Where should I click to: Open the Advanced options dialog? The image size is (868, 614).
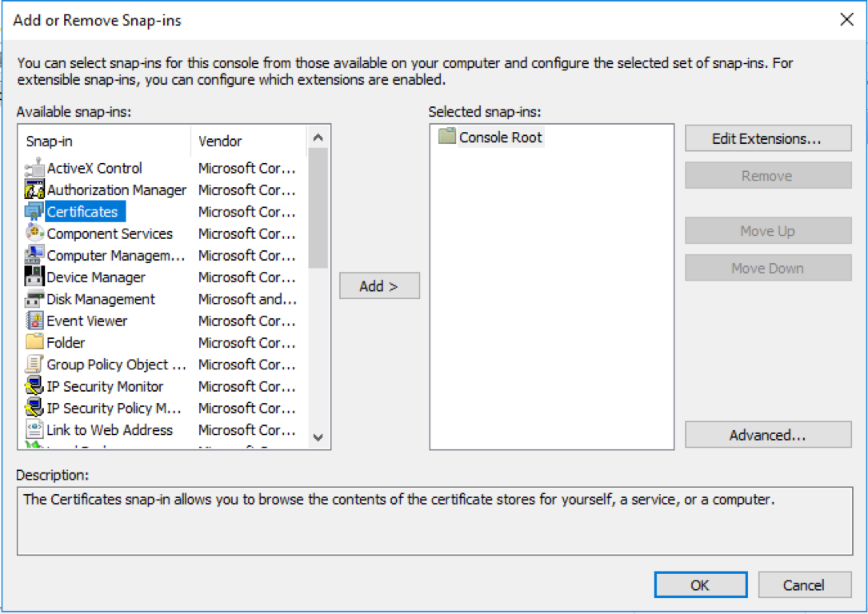coord(767,434)
